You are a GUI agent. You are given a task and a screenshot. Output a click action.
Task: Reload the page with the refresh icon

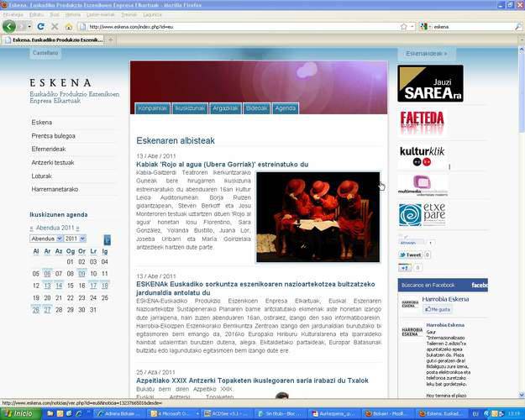click(41, 26)
